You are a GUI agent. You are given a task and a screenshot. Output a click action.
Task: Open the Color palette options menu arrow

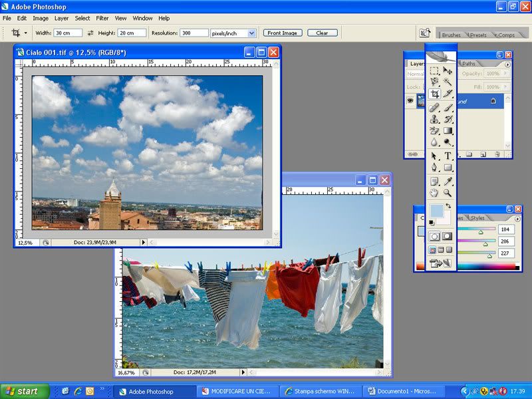point(517,219)
